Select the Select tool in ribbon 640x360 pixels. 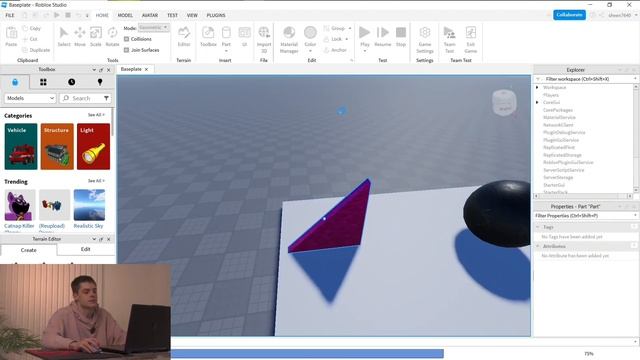click(64, 36)
